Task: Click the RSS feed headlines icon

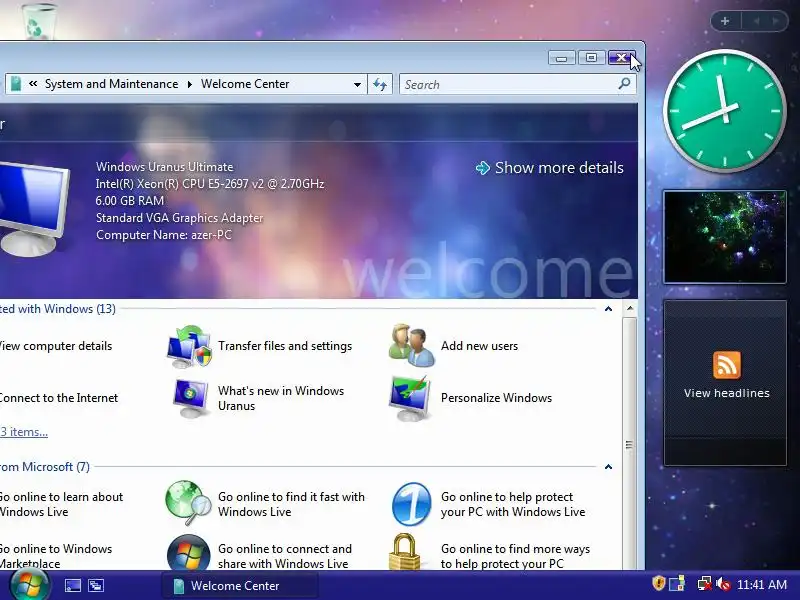Action: [x=727, y=365]
